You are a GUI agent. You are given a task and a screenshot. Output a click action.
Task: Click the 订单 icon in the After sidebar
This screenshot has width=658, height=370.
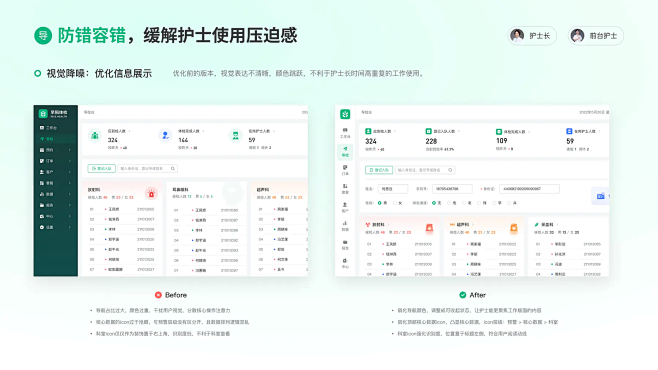click(345, 167)
